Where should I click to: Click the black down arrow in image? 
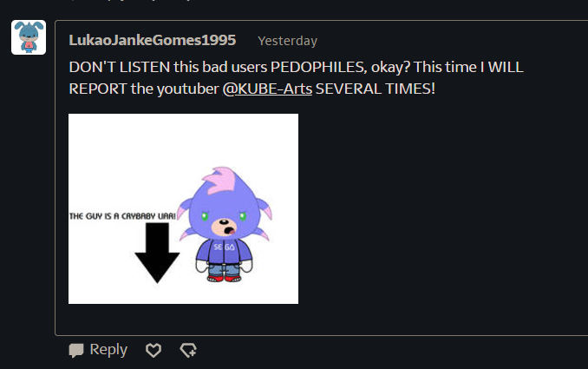tap(157, 253)
